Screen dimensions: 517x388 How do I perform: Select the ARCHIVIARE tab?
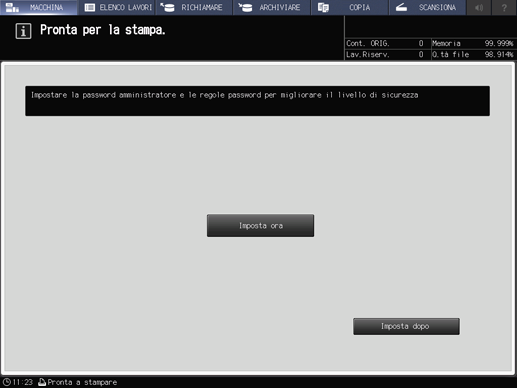pyautogui.click(x=272, y=7)
